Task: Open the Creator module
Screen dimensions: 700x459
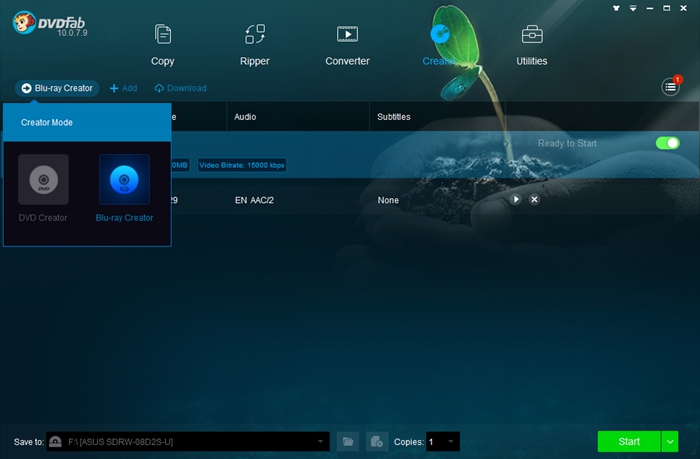Action: pos(439,45)
